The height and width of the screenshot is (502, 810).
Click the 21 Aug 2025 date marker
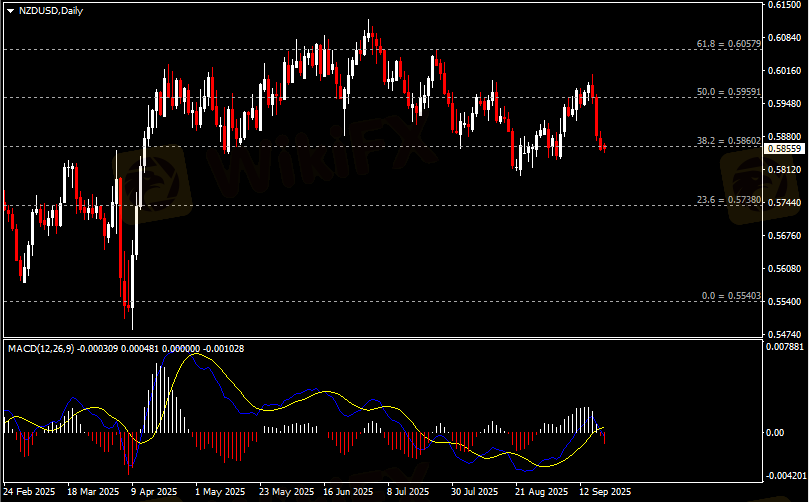540,492
